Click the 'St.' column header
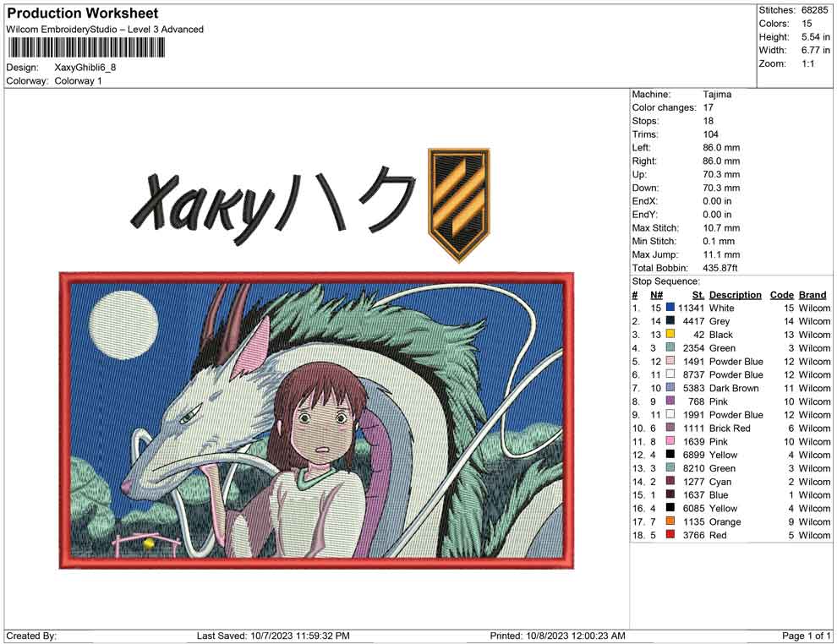 pos(698,295)
